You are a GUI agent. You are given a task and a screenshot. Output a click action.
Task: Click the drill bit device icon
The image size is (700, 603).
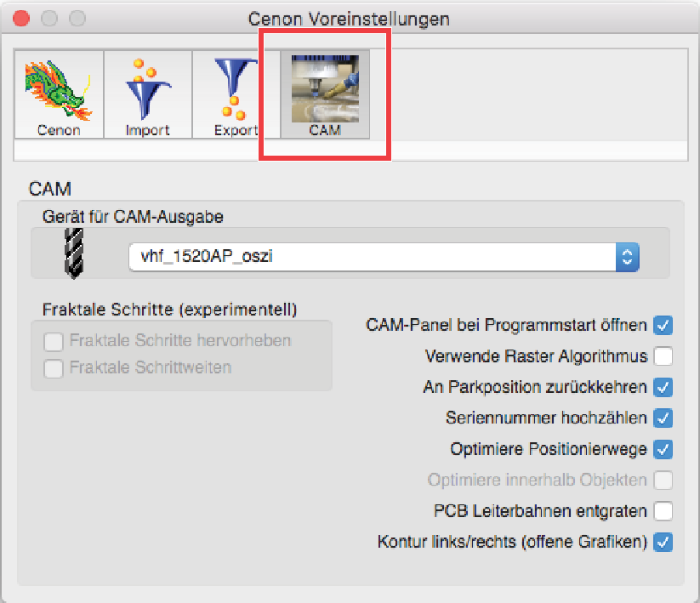tap(74, 253)
